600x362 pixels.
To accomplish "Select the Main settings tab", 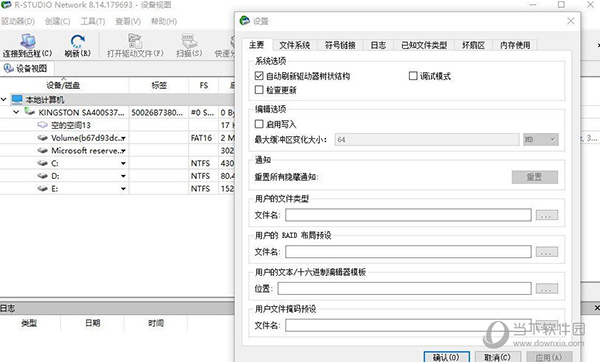I will click(x=256, y=45).
